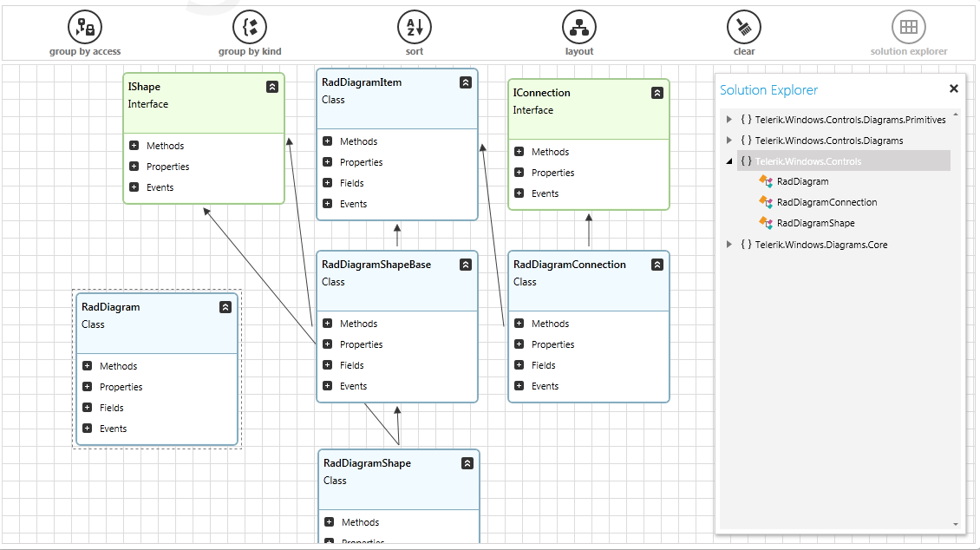Expand Methods in RadDiagramItem

pyautogui.click(x=328, y=141)
